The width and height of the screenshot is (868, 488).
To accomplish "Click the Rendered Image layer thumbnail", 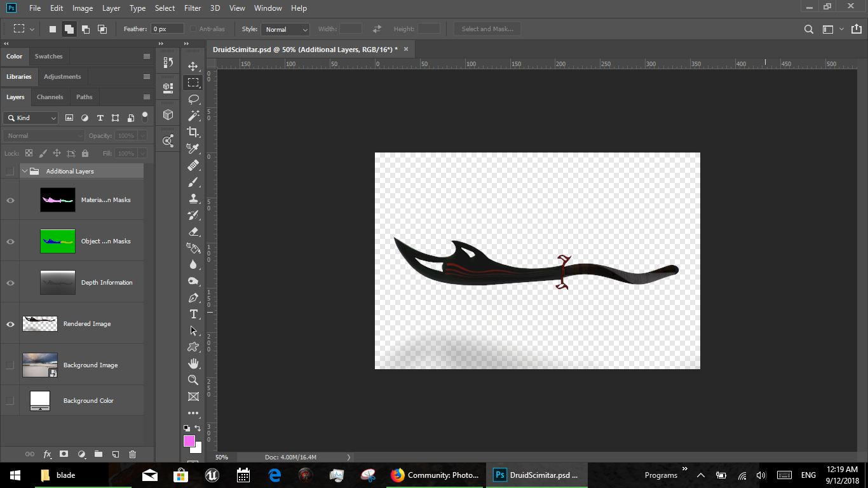I will [40, 323].
